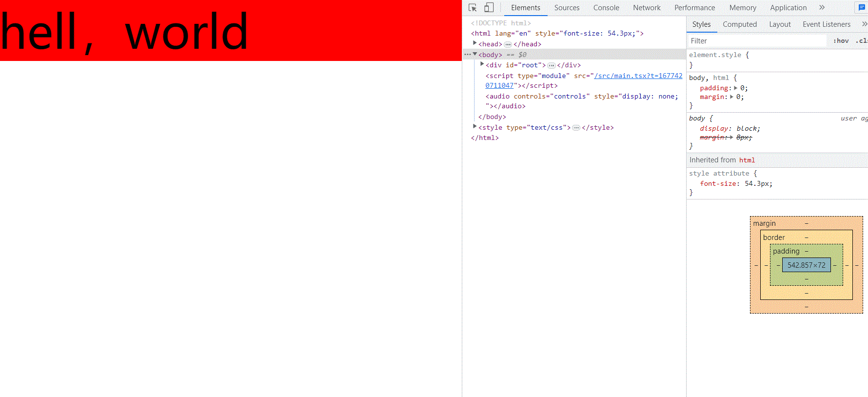Click the body, html selector text
Viewport: 868px width, 397px height.
709,78
